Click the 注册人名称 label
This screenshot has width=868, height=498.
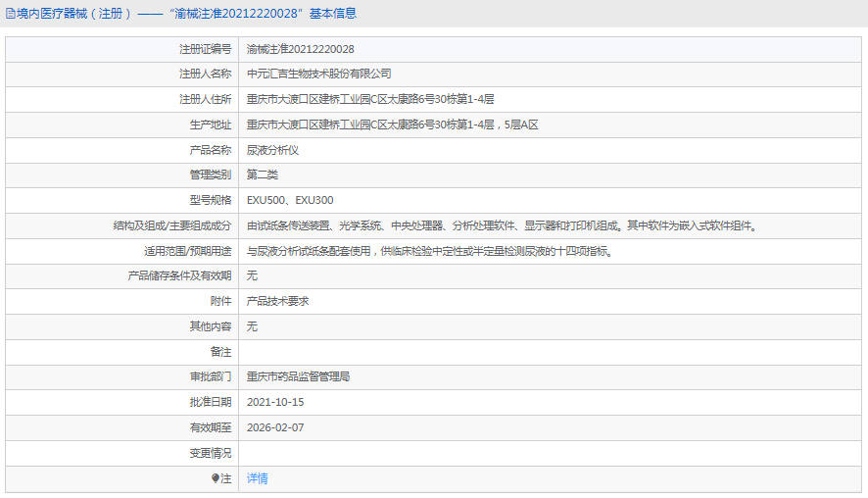[205, 74]
